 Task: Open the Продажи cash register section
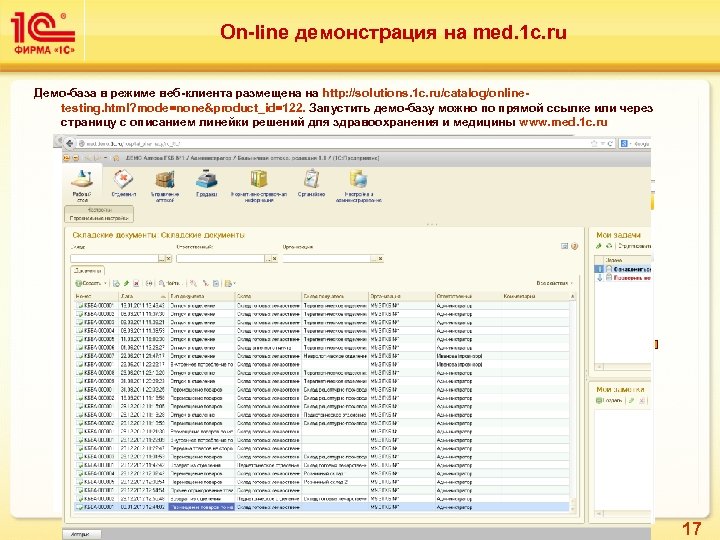pos(207,184)
